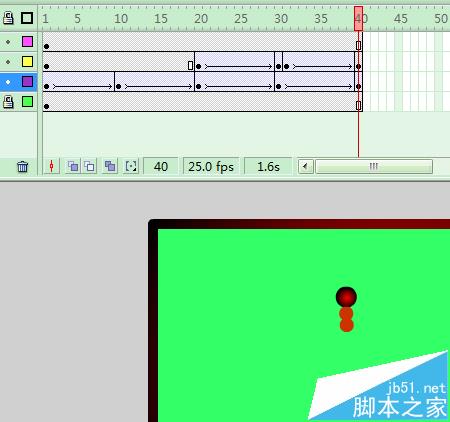Click frame 31 keyframe on yellow layer
450x422 pixels.
point(287,66)
